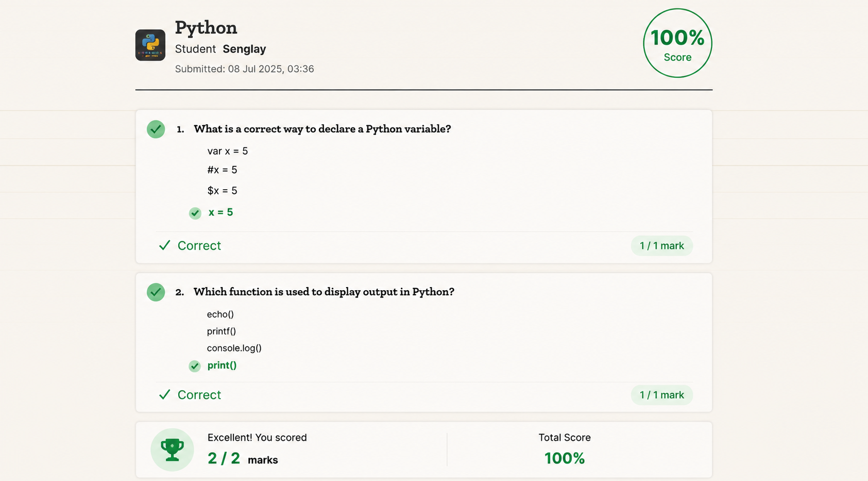
Task: Click the Correct tick under question 1
Action: [x=164, y=245]
